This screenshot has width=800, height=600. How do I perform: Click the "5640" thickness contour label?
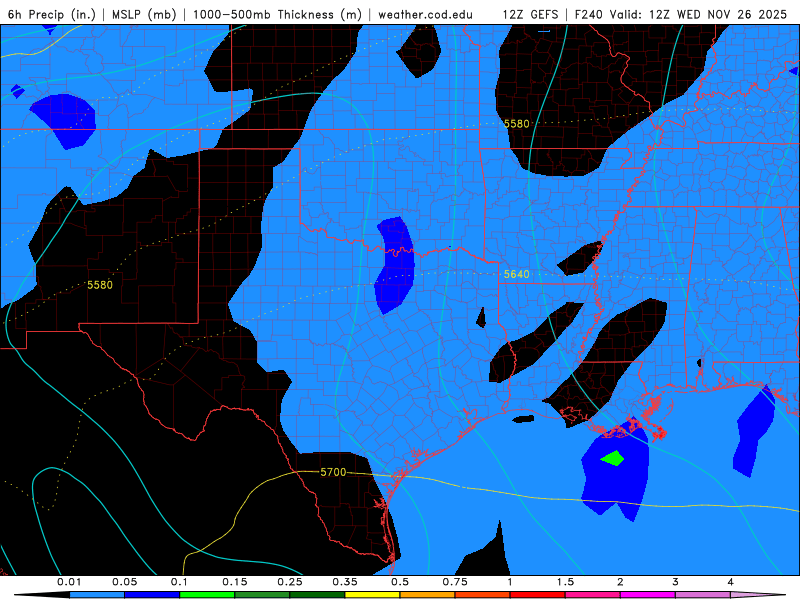point(516,274)
